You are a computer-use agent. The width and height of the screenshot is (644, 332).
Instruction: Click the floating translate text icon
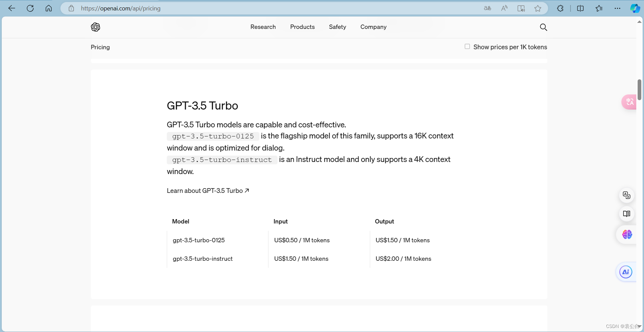(627, 195)
